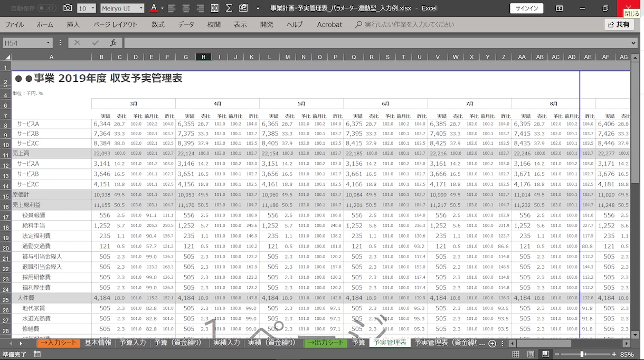Open the データ ribbon tab
The width and height of the screenshot is (644, 360).
click(186, 24)
